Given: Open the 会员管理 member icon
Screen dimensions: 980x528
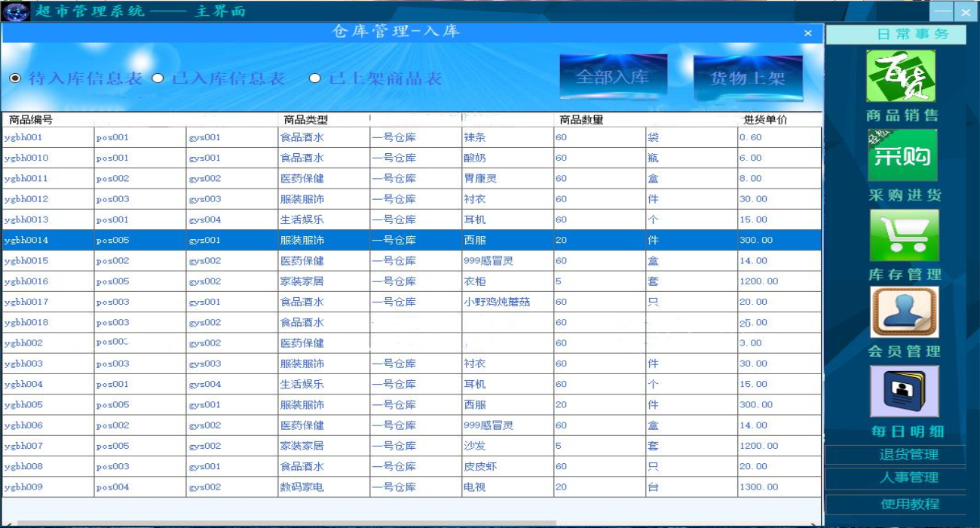Looking at the screenshot, I should click(x=905, y=312).
